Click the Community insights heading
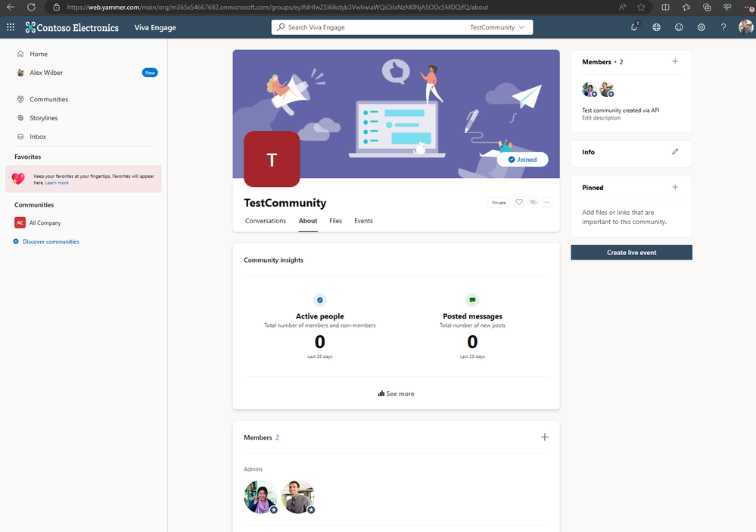 (x=273, y=260)
